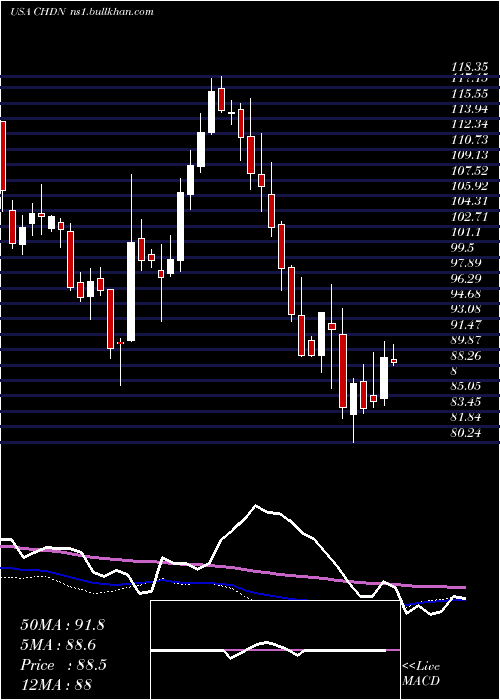Select the 109.13 price level label
The image size is (500, 700).
(x=470, y=155)
